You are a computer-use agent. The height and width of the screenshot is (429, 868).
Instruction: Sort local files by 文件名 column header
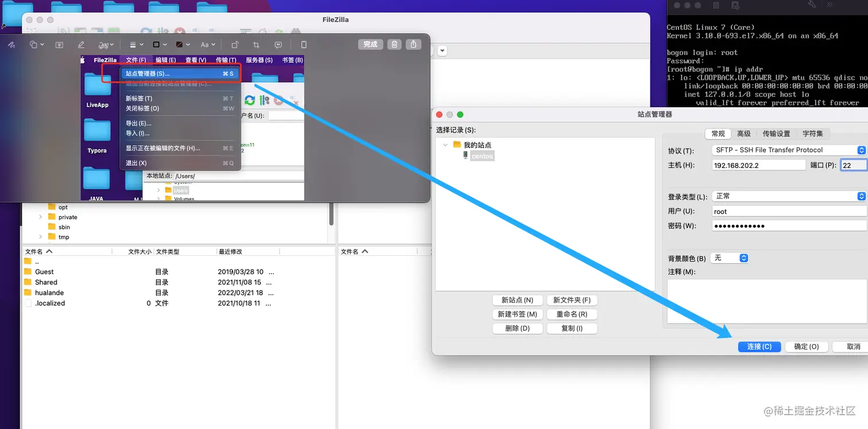[x=68, y=252]
